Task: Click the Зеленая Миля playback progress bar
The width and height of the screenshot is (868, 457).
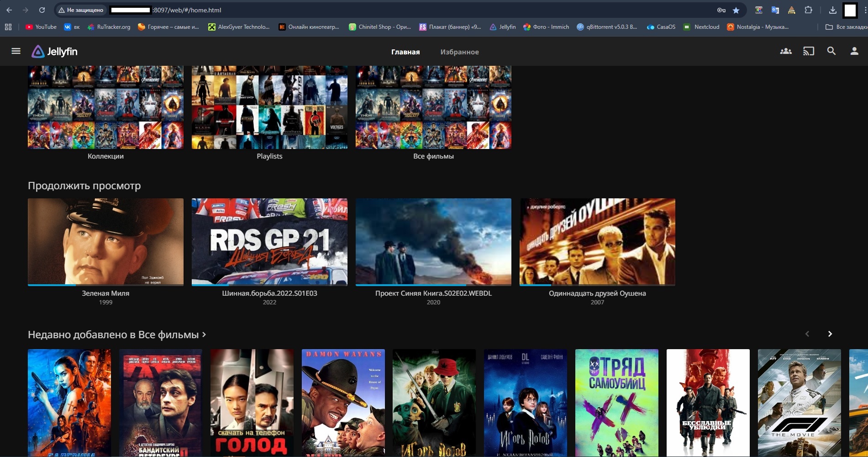Action: point(105,285)
